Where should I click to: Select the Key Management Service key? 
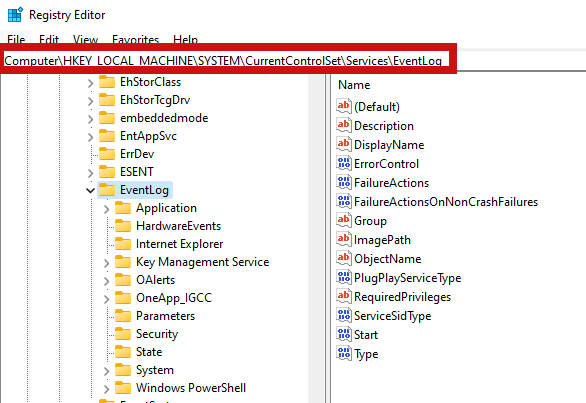(x=203, y=262)
